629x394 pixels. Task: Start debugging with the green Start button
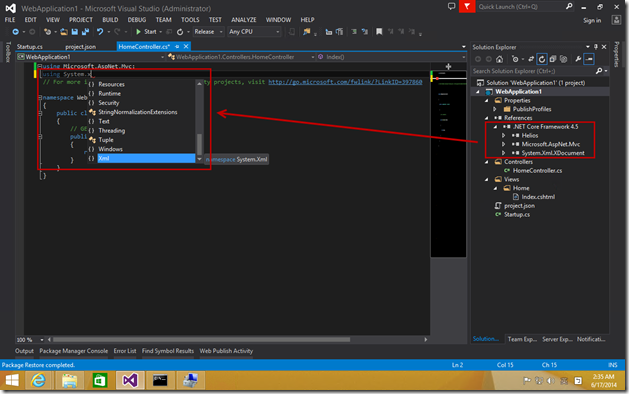[146, 32]
